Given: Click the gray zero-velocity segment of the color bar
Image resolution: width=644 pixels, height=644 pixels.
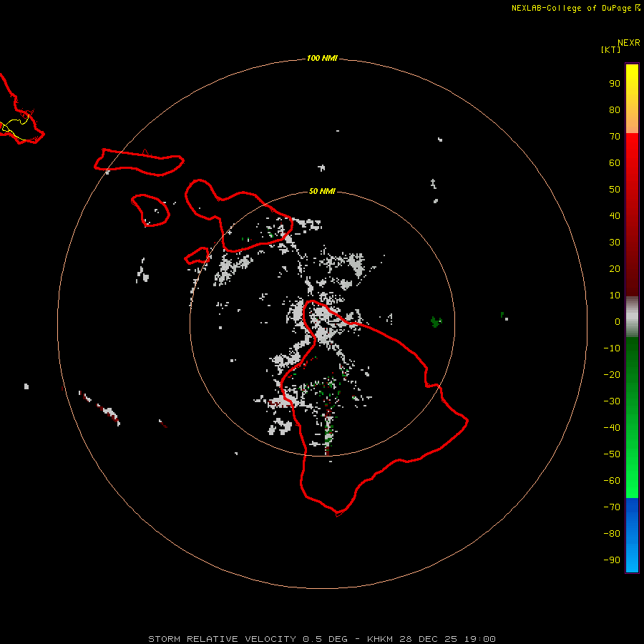Looking at the screenshot, I should pos(632,317).
